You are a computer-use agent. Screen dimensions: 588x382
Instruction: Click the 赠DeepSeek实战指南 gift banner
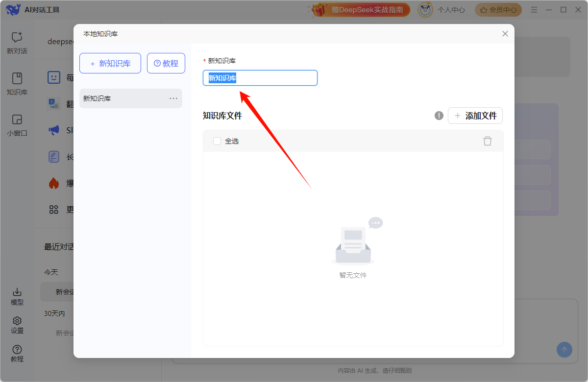pyautogui.click(x=359, y=10)
